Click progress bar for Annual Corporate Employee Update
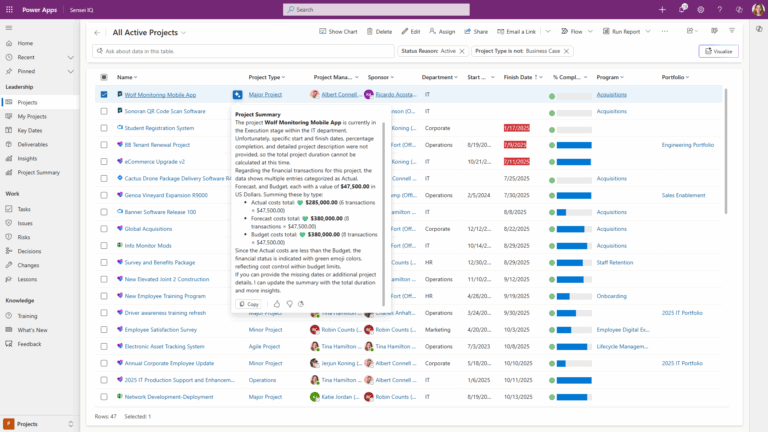 (x=574, y=363)
